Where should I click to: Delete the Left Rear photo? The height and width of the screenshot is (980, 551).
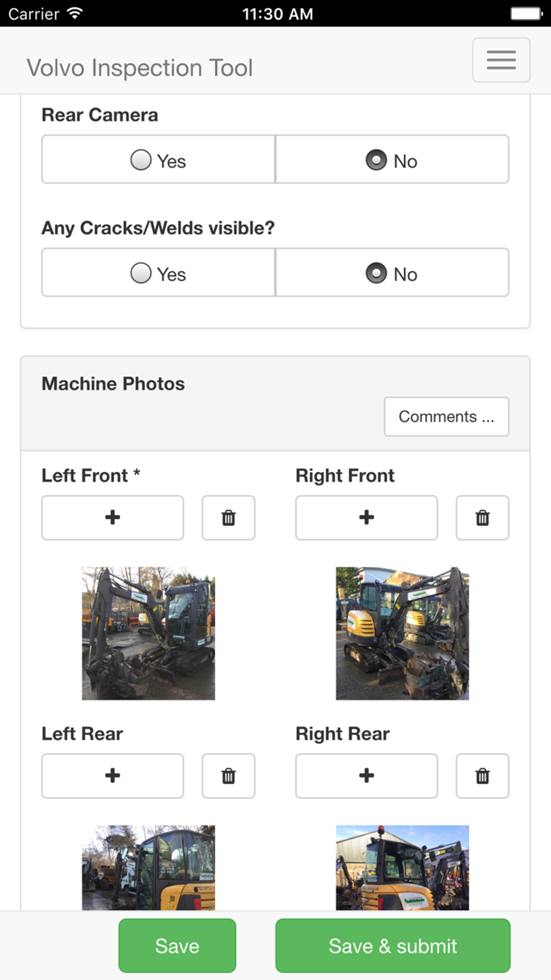(229, 776)
